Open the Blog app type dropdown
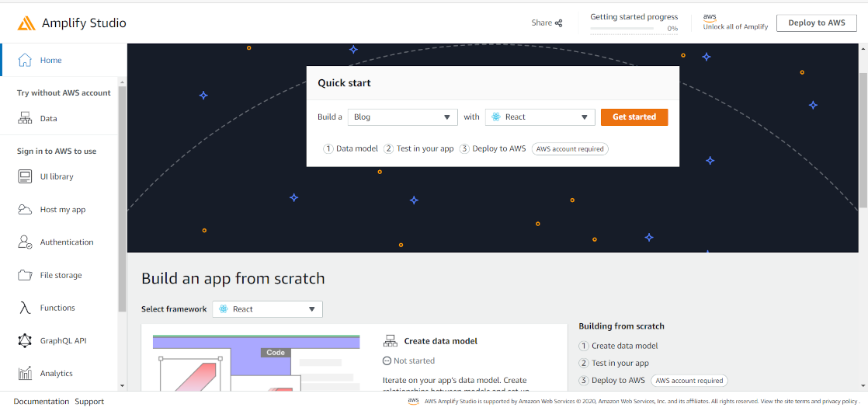The height and width of the screenshot is (411, 868). click(x=402, y=117)
